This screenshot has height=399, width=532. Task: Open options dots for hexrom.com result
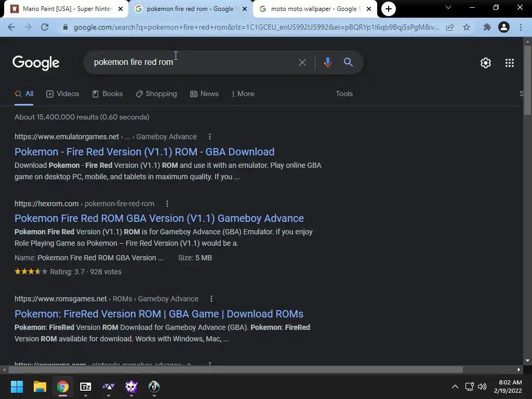pos(167,204)
